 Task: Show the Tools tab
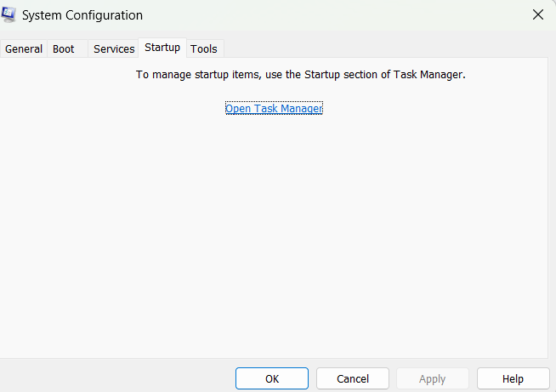coord(204,48)
